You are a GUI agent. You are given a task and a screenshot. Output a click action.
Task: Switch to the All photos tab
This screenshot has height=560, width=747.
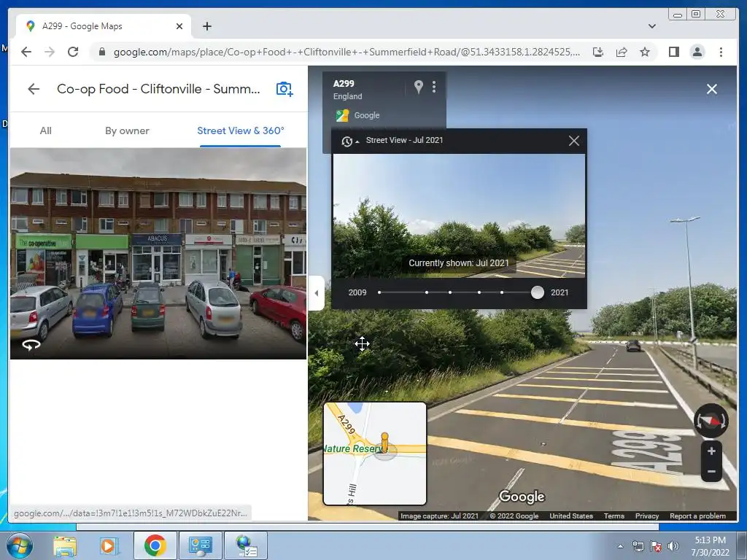click(x=46, y=131)
